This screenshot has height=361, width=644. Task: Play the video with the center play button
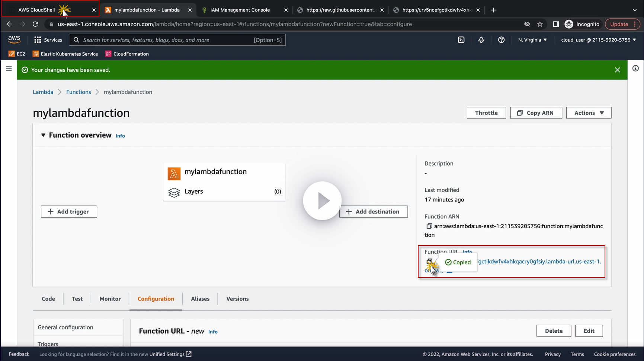point(322,201)
